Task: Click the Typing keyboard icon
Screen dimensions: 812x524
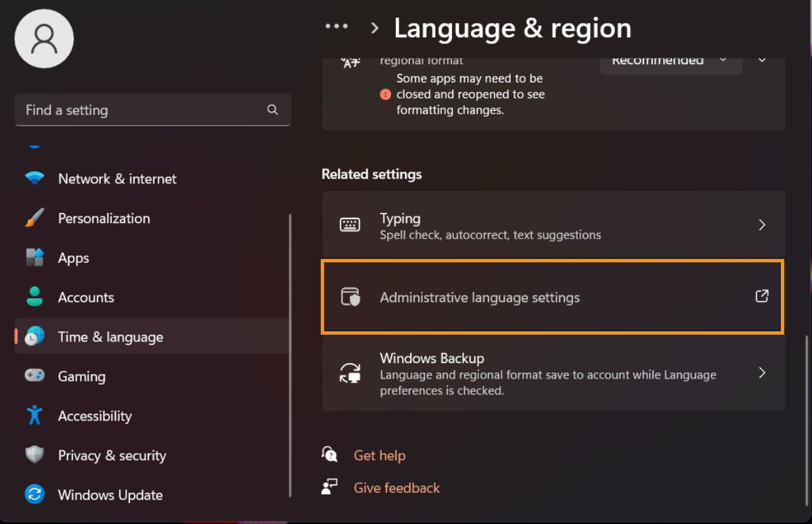Action: tap(349, 225)
